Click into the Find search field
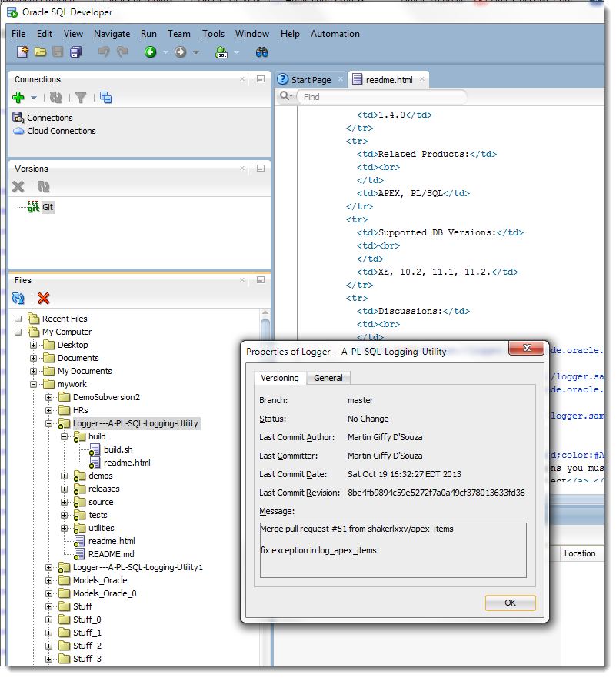 tap(383, 97)
